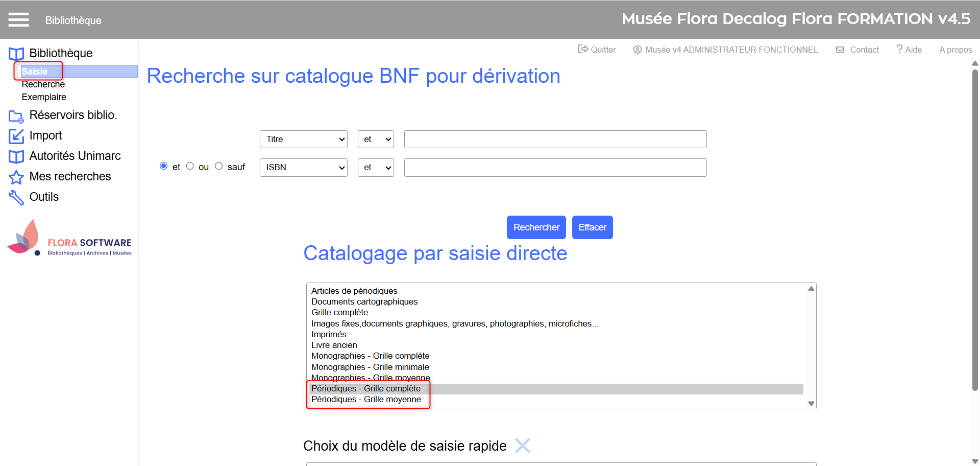Select "Livre ancien" in the catalog list

coord(334,345)
